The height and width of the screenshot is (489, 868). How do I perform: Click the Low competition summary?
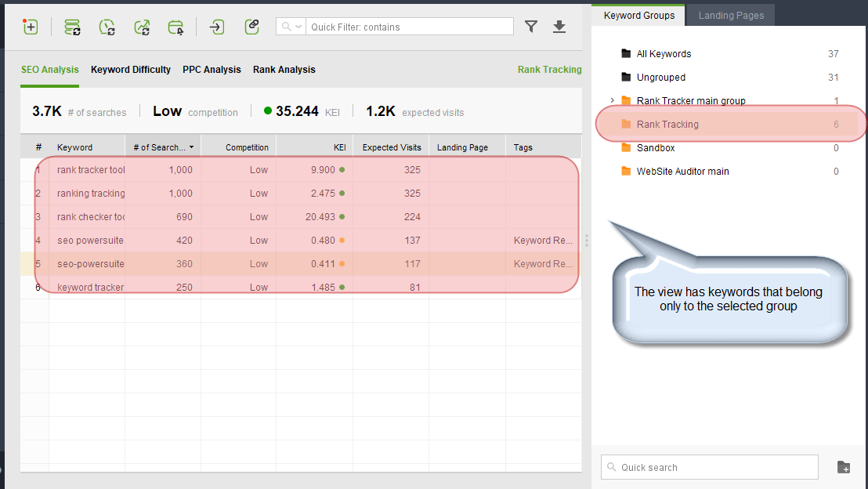(x=195, y=111)
